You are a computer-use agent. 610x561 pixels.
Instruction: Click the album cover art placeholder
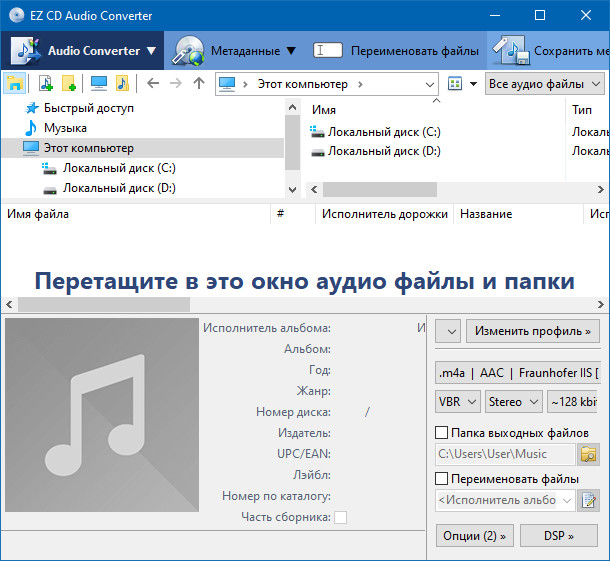pyautogui.click(x=100, y=415)
